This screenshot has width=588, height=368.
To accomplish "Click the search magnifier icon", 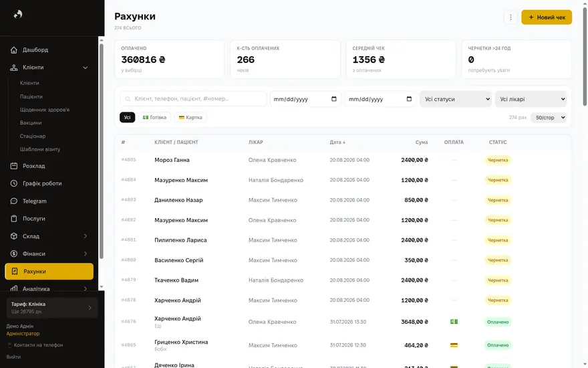I will (x=128, y=99).
